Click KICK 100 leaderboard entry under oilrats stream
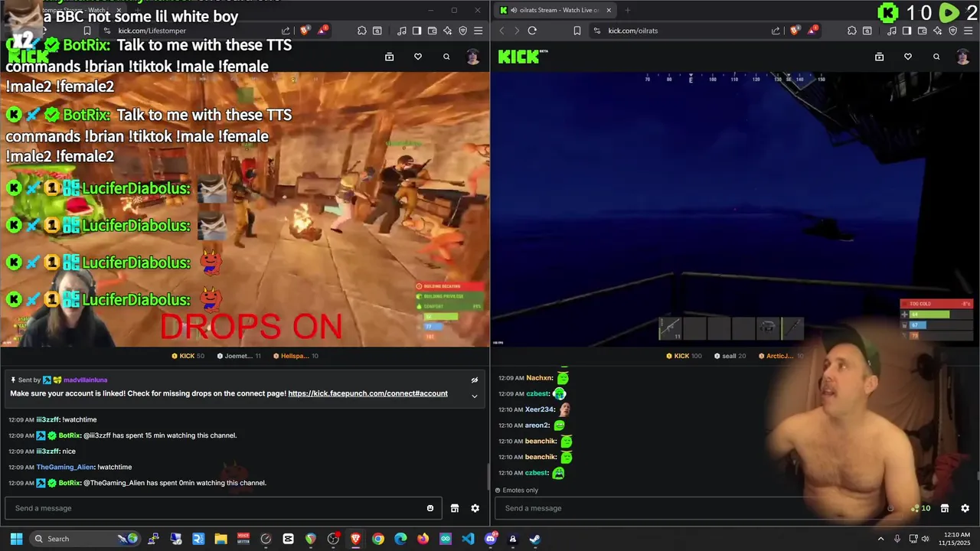980x551 pixels. pyautogui.click(x=684, y=356)
